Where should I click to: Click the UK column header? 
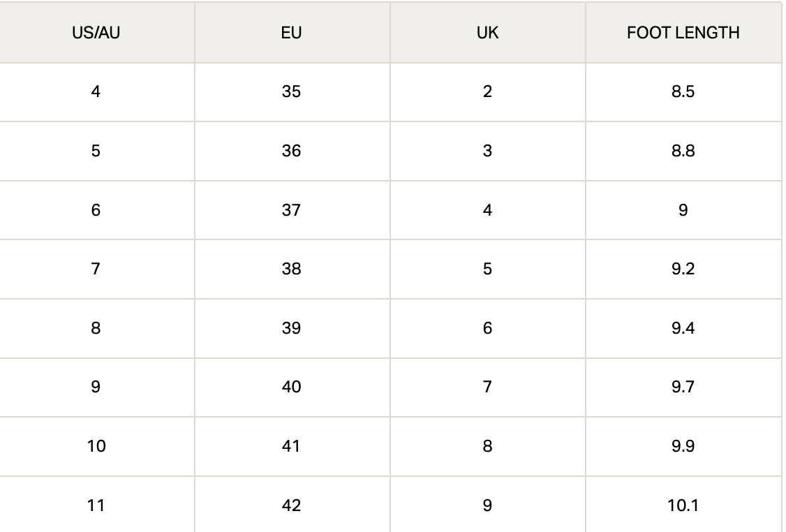[x=487, y=33]
